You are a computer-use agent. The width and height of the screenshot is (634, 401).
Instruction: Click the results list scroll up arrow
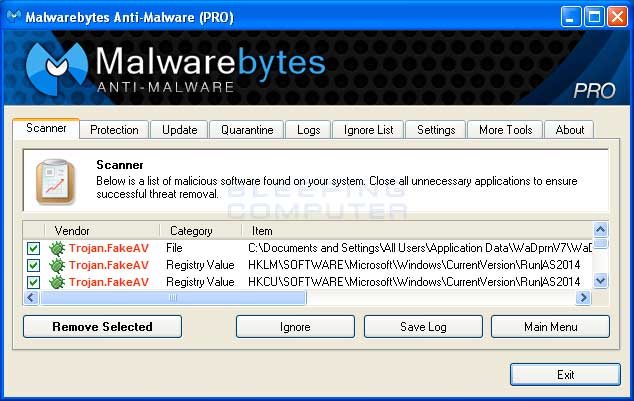point(600,230)
